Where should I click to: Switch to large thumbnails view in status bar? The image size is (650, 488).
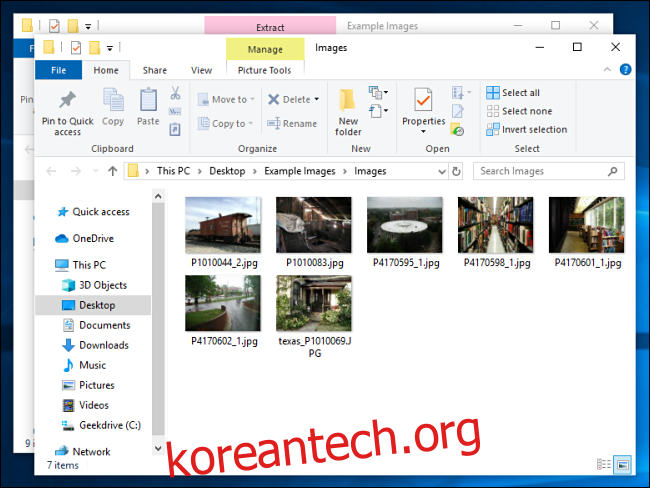coord(622,465)
